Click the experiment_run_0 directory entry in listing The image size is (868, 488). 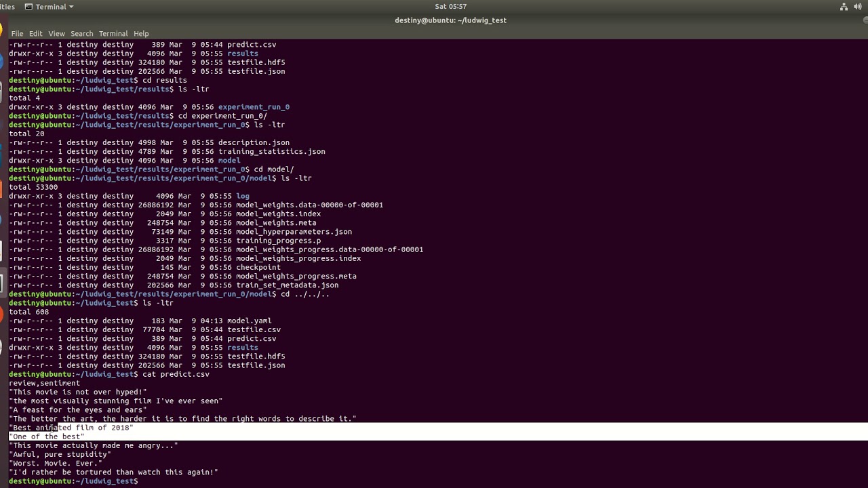pos(254,107)
